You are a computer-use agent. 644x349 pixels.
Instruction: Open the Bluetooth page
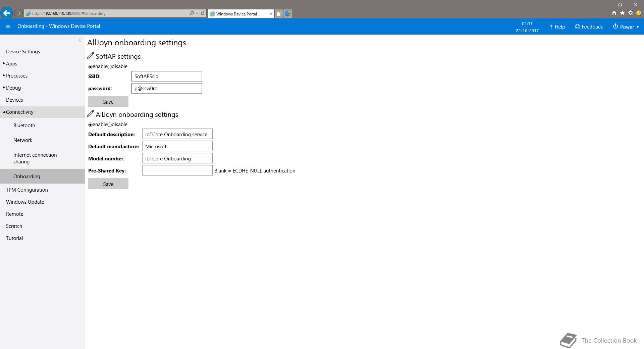tap(24, 125)
